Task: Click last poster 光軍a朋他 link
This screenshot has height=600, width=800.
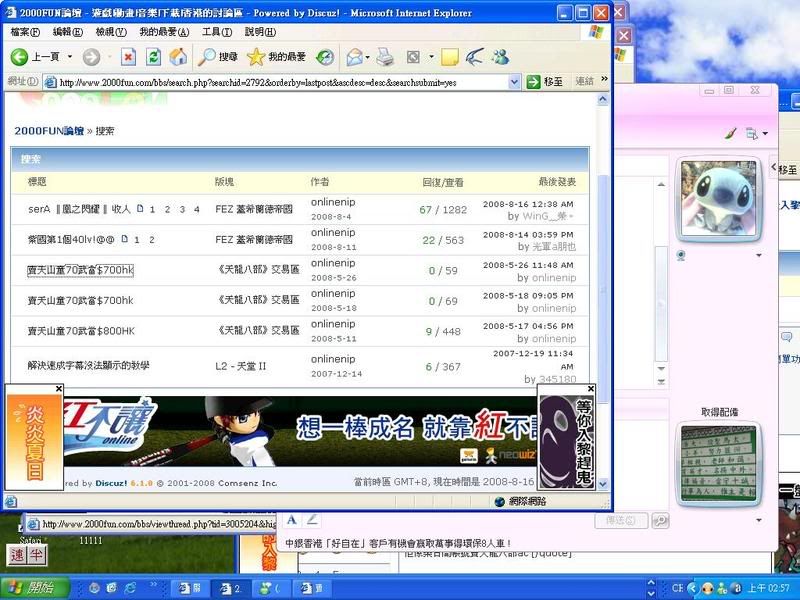Action: pyautogui.click(x=554, y=247)
